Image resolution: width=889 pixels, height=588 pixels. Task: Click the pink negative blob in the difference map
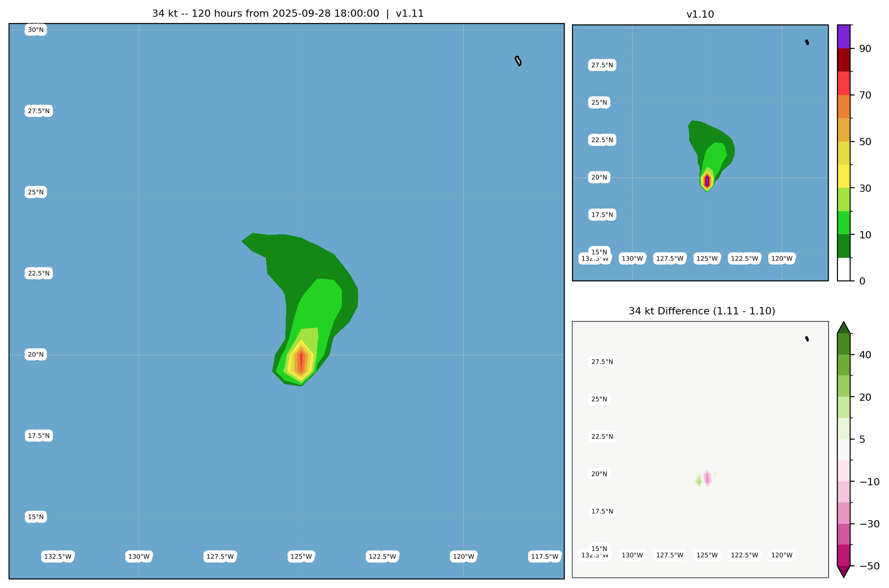[x=707, y=478]
